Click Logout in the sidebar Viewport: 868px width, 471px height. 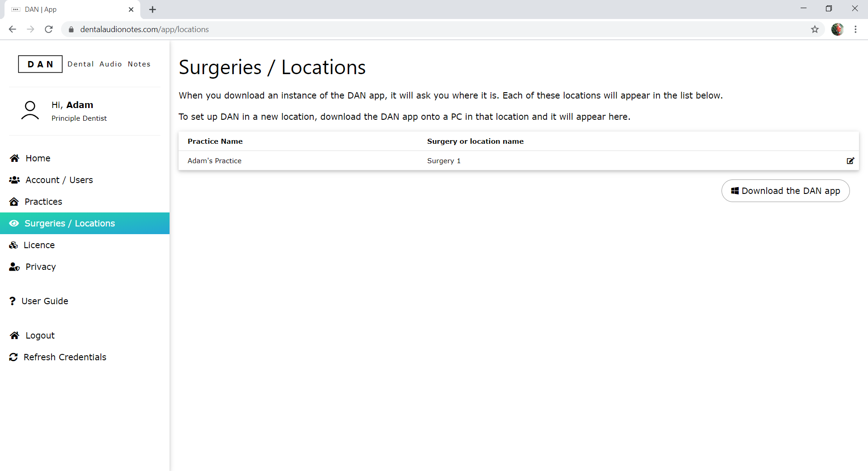click(x=40, y=335)
